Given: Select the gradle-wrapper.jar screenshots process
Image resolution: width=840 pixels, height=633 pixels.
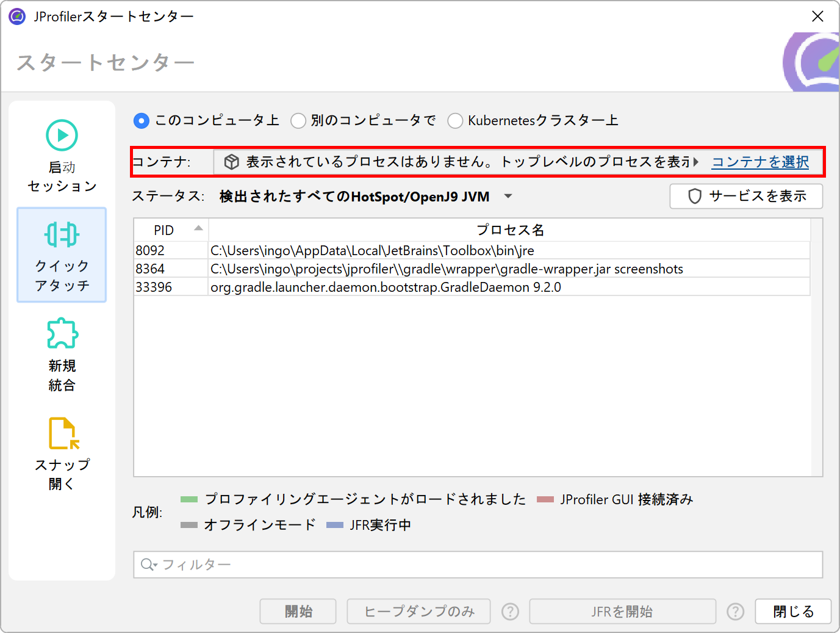Looking at the screenshot, I should click(509, 269).
